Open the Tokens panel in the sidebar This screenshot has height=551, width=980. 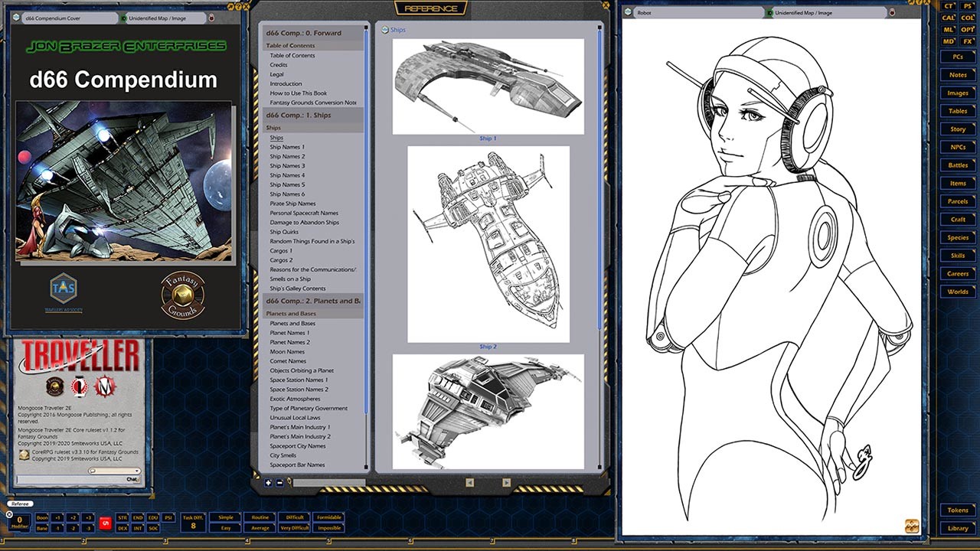pos(956,508)
